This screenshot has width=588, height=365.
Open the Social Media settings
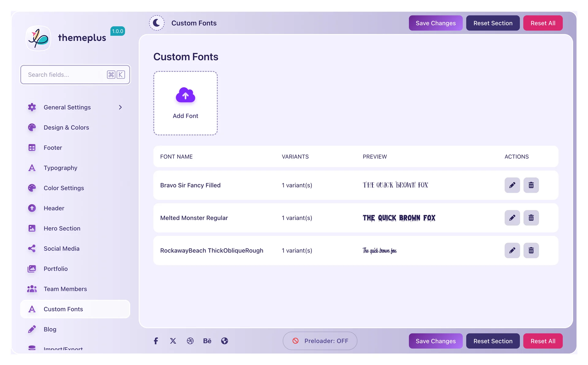(x=61, y=249)
